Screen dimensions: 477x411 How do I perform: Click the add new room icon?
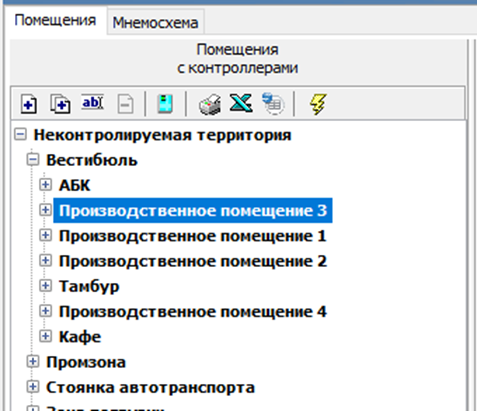[29, 104]
